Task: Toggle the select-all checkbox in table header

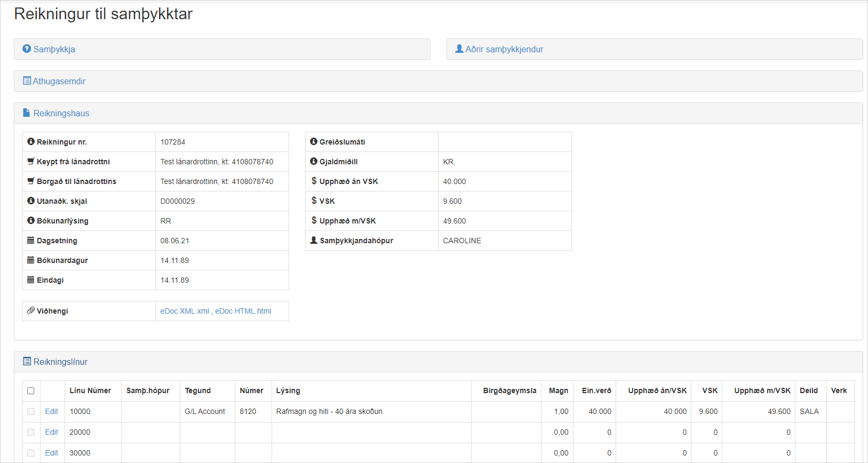Action: [31, 391]
